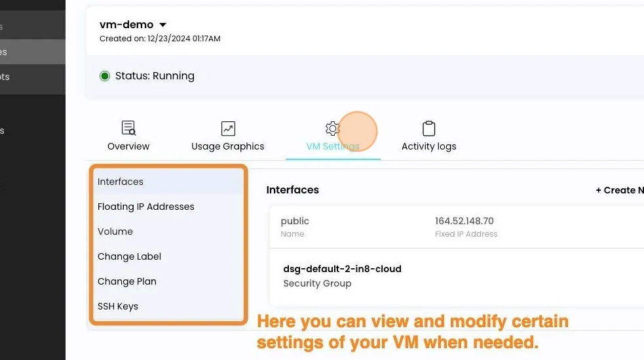Screen dimensions: 644x360
Task: Switch to the Overview tab label
Action: pyautogui.click(x=128, y=146)
